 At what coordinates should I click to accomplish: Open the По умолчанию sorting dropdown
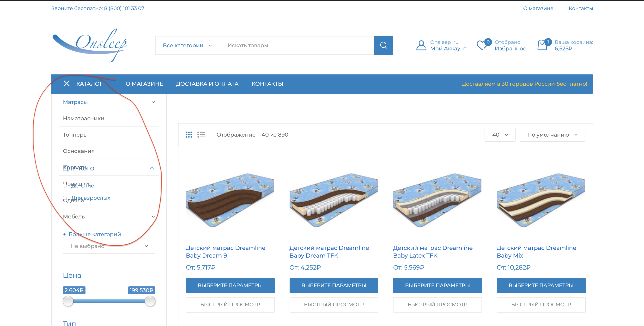tap(552, 134)
